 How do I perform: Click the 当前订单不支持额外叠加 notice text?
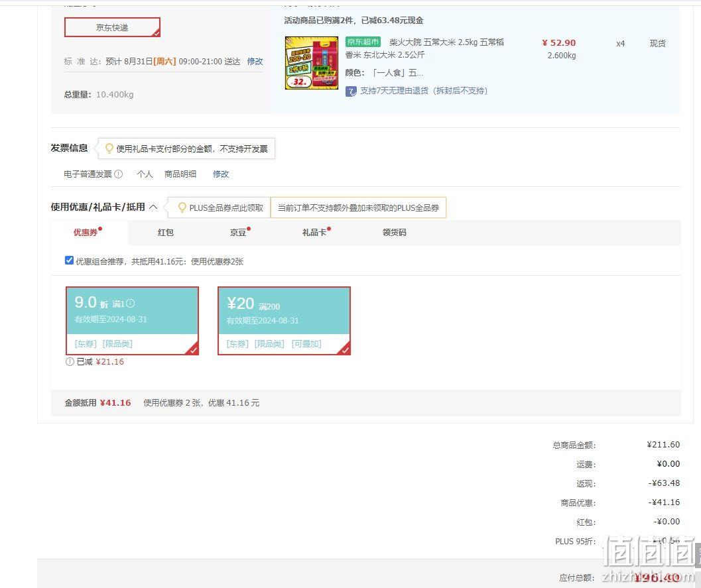358,207
